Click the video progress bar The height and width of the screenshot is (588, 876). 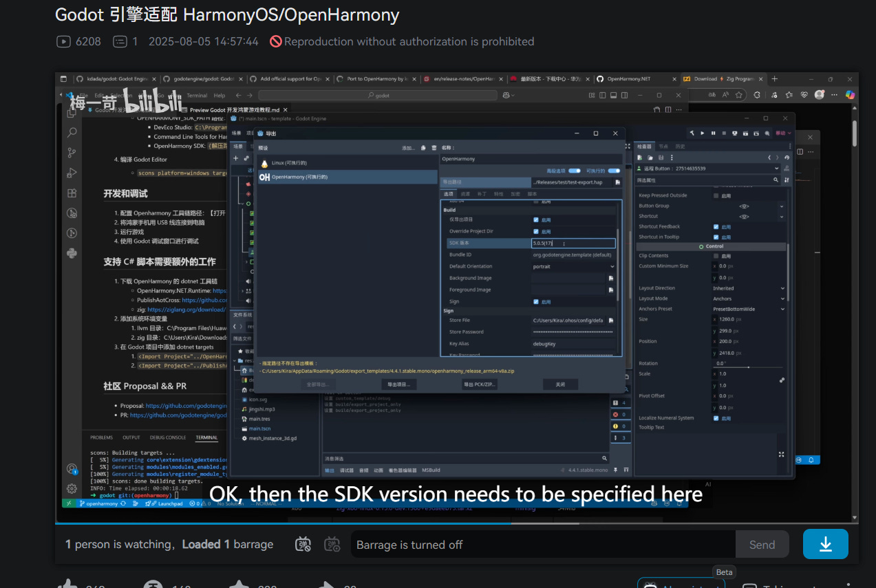pyautogui.click(x=457, y=523)
